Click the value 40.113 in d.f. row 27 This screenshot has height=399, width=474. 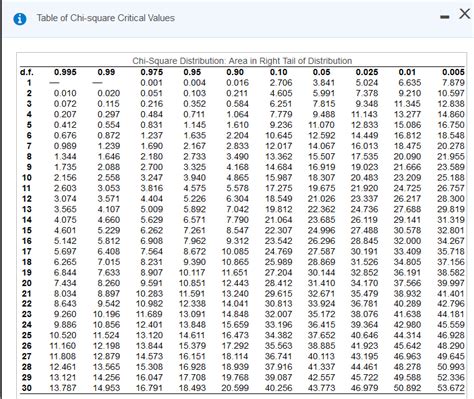tap(322, 356)
